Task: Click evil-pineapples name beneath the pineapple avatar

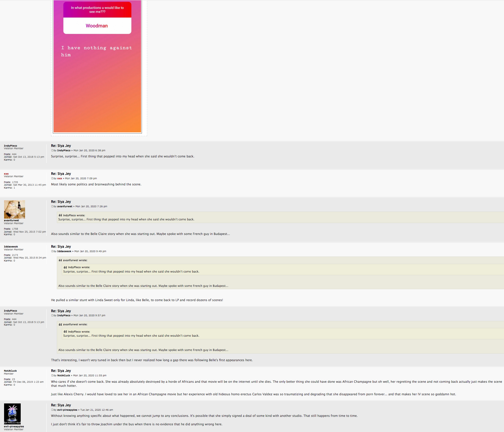Action: (14, 426)
